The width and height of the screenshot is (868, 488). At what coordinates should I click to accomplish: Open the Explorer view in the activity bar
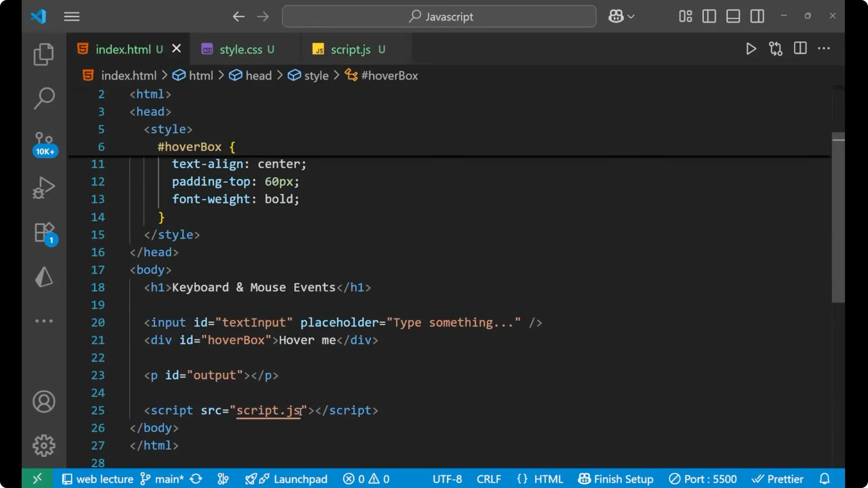click(x=43, y=54)
